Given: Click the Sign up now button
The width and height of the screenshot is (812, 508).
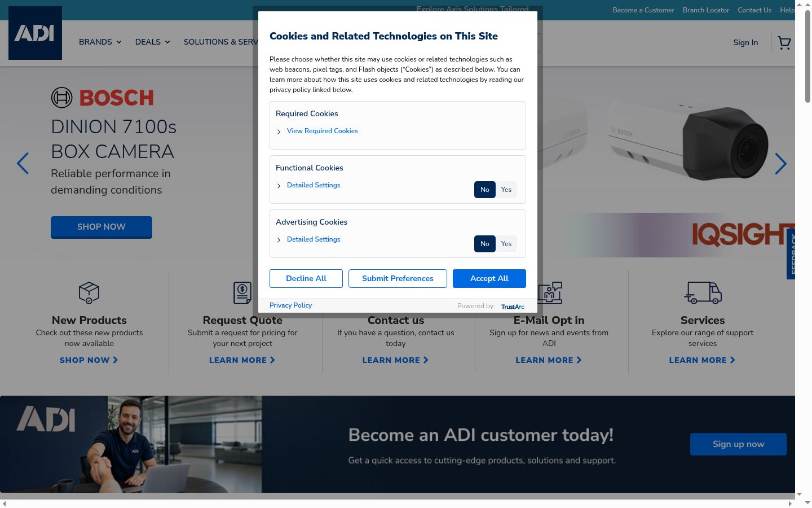Looking at the screenshot, I should [738, 444].
